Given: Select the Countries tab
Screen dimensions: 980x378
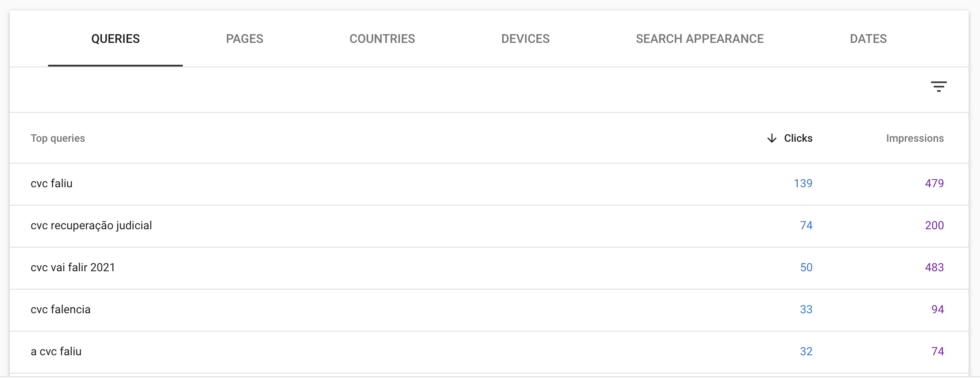Looking at the screenshot, I should pos(382,39).
